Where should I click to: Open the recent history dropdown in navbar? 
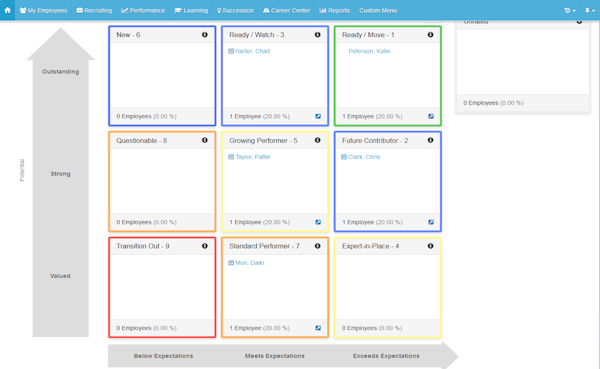tap(570, 10)
